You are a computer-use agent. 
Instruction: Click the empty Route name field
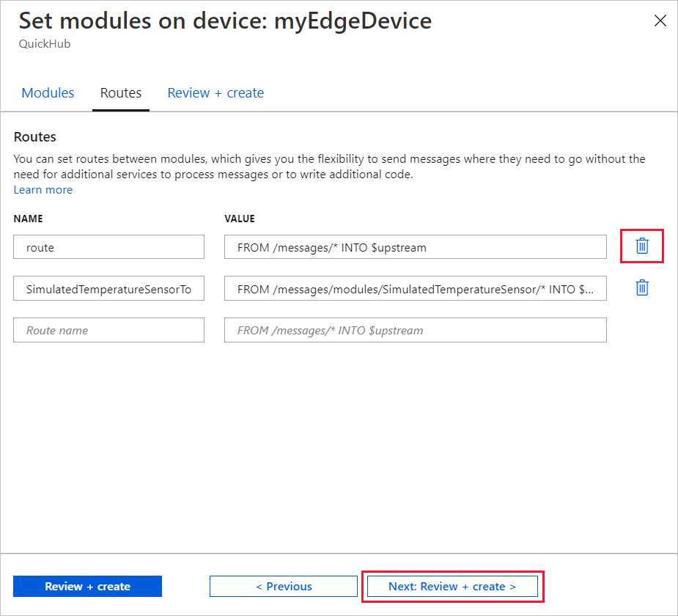coord(108,330)
